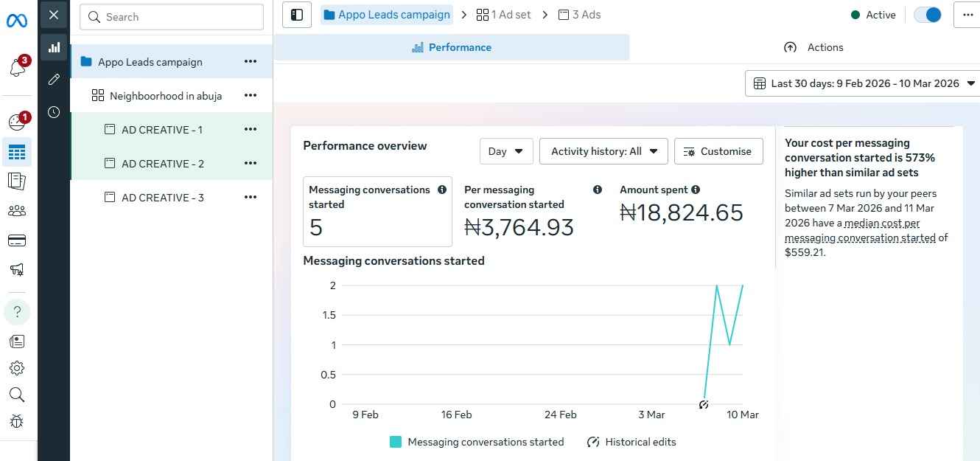This screenshot has height=461, width=980.
Task: Open the Audiences people icon in sidebar
Action: [17, 211]
